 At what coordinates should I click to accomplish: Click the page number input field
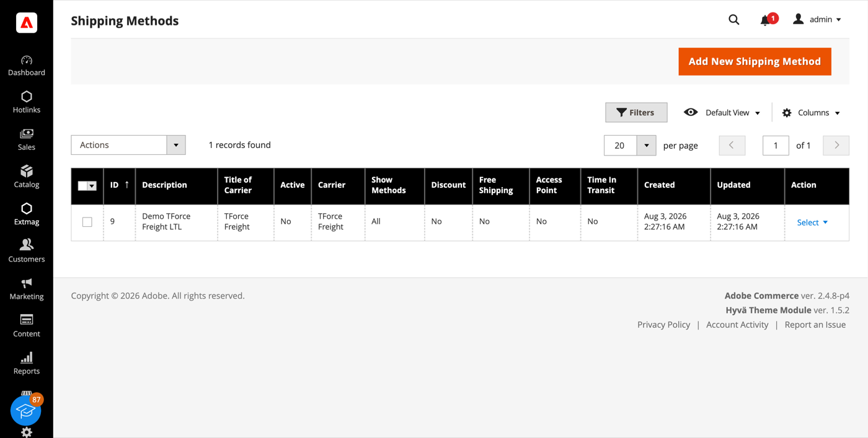click(776, 146)
